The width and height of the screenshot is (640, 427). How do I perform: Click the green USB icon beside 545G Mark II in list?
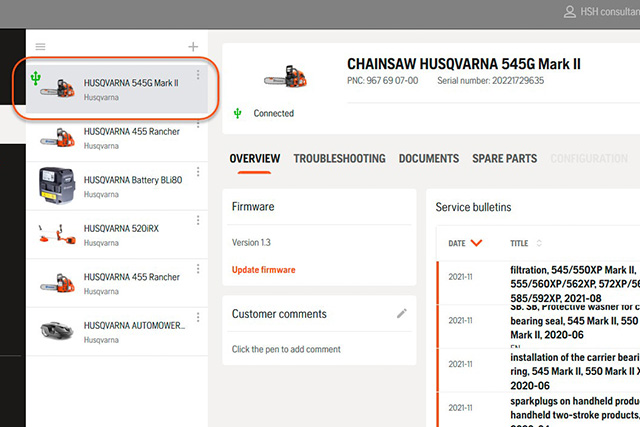36,78
